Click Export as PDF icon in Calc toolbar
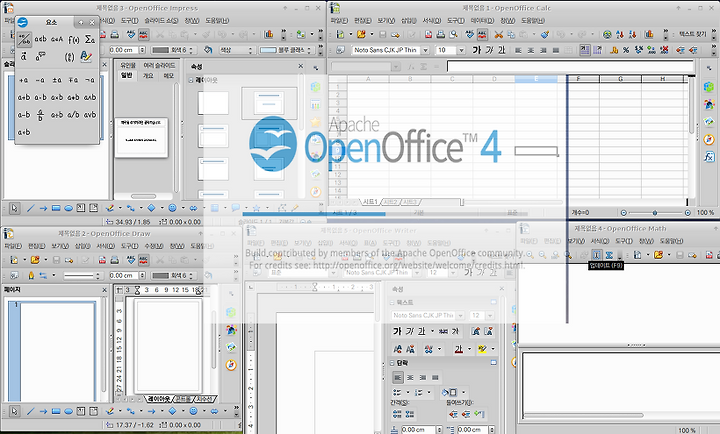 (428, 34)
